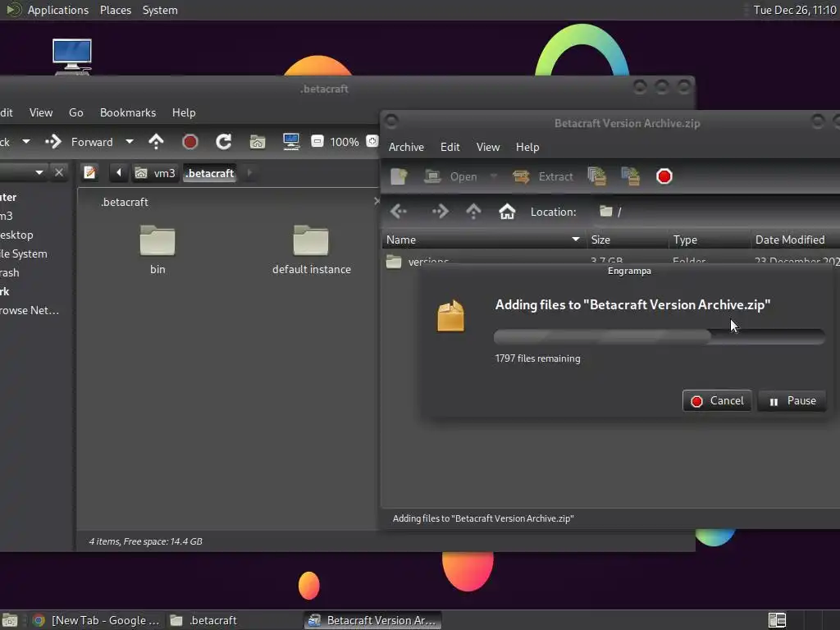Sort archive by Date Modified column
Screen dimensions: 840x630
[795, 240]
